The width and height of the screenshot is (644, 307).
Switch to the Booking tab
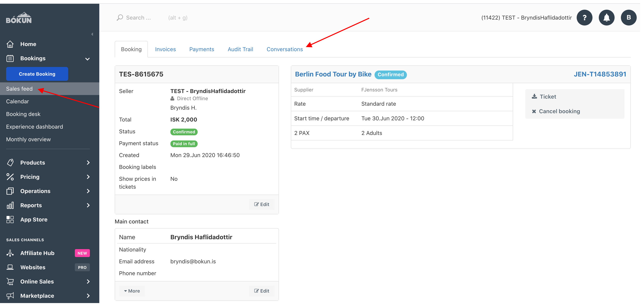point(131,49)
